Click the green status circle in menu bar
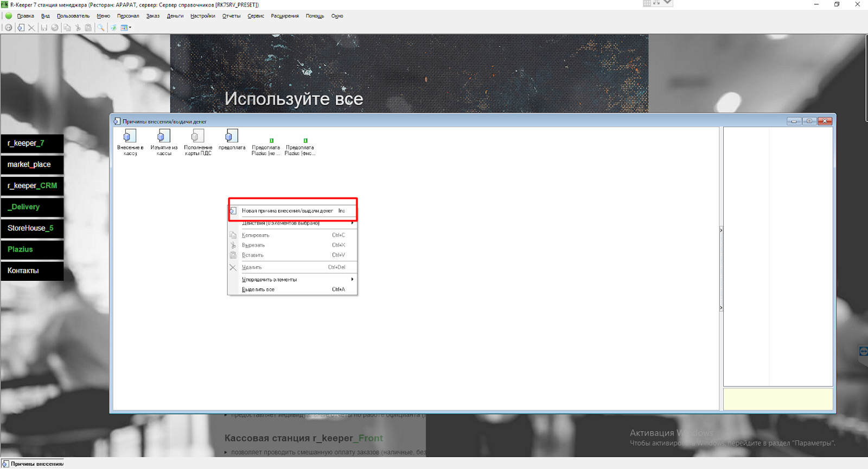868x469 pixels. coord(9,16)
